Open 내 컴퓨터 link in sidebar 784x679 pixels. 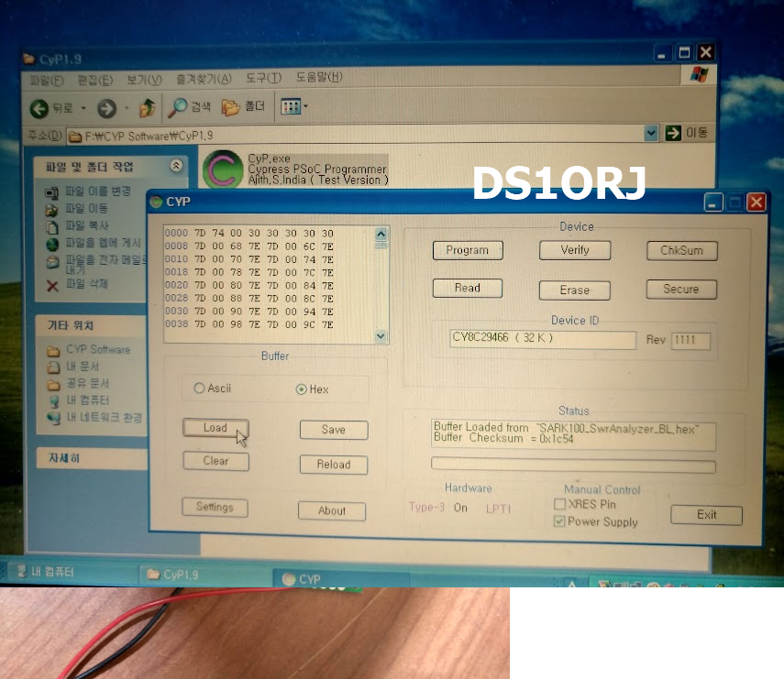click(87, 400)
